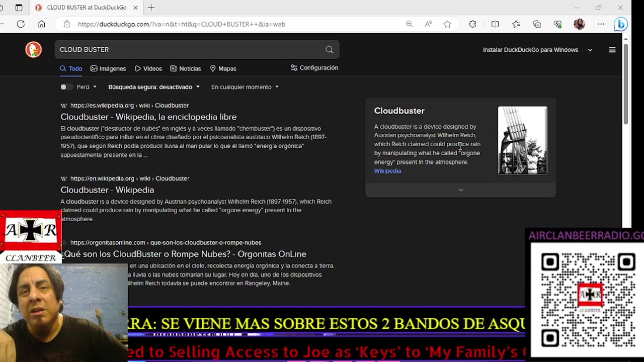Open the Búsqueda segura dropdown

pos(154,87)
